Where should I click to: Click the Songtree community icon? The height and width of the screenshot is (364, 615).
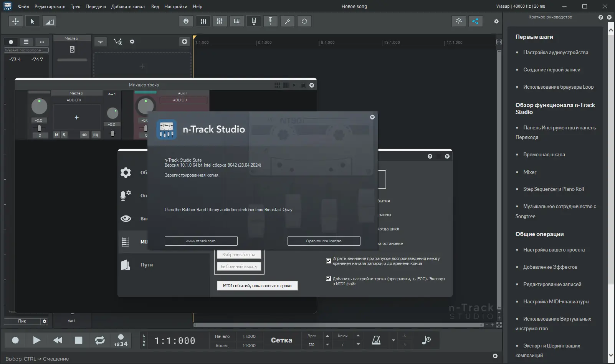point(459,22)
